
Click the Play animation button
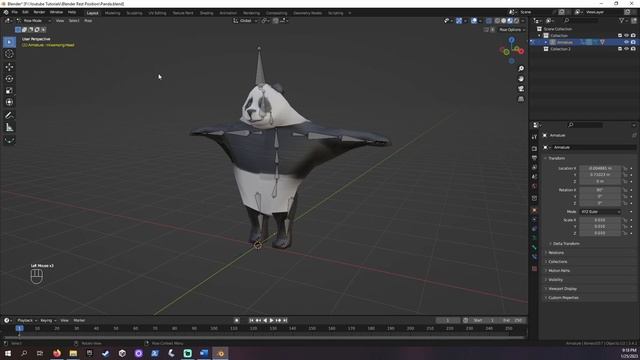click(272, 320)
